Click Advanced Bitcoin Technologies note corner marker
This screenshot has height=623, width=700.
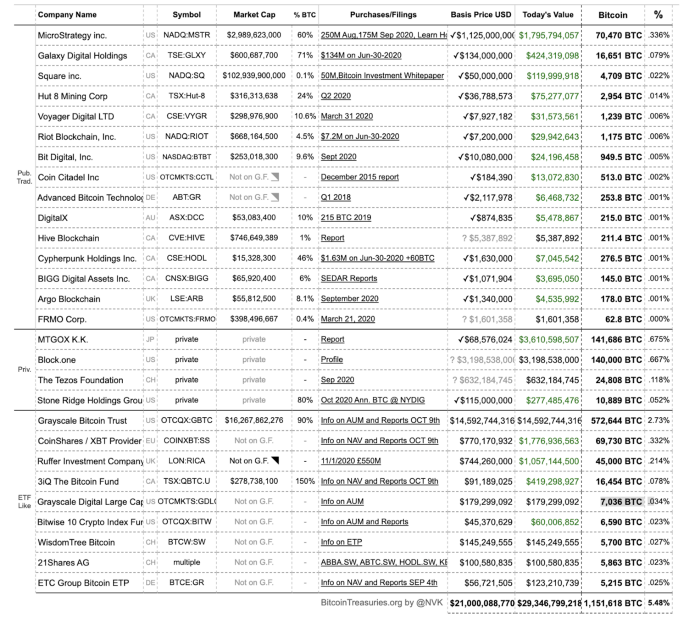[x=275, y=197]
